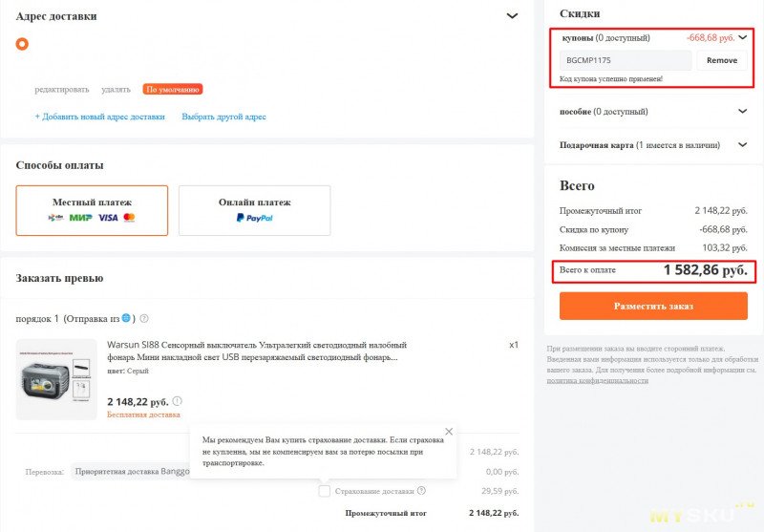
Task: Enable the Страхование доставки checkbox
Action: [x=325, y=491]
